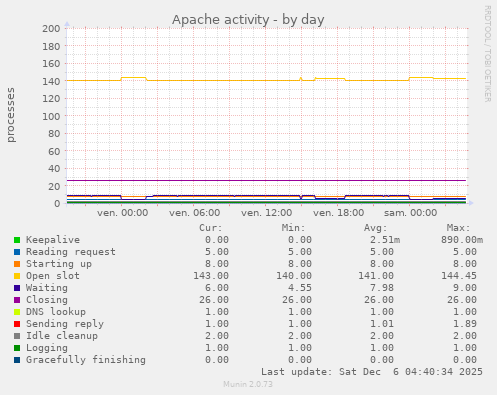Click the Logging dark green legend swatch
497x395 pixels.
point(17,348)
